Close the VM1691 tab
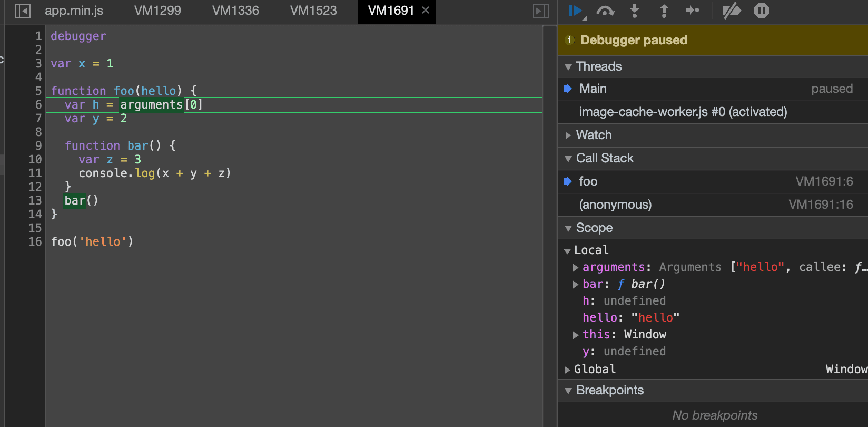This screenshot has height=427, width=868. pyautogui.click(x=426, y=11)
